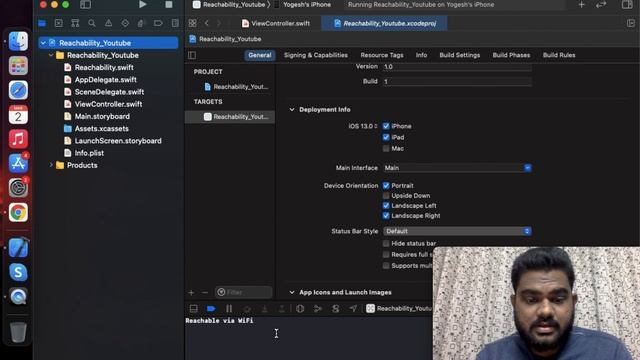Screen dimensions: 640x360
Task: Collapse the Reachability_Youtube project root
Action: (43, 43)
